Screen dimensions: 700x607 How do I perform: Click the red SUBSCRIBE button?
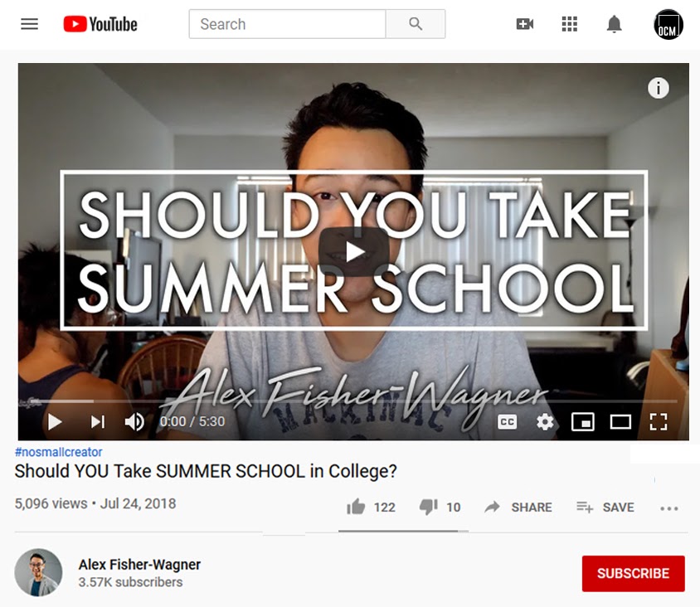pyautogui.click(x=633, y=574)
